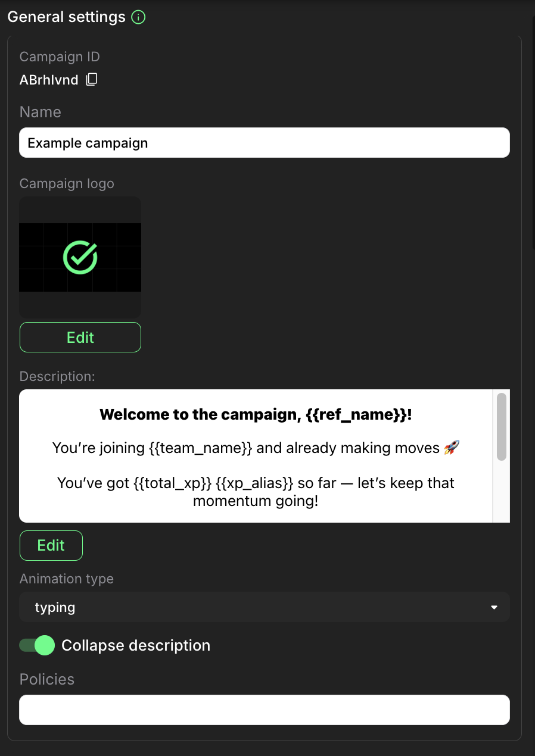Viewport: 535px width, 756px height.
Task: Click the "Collapse description" label text
Action: pos(136,645)
